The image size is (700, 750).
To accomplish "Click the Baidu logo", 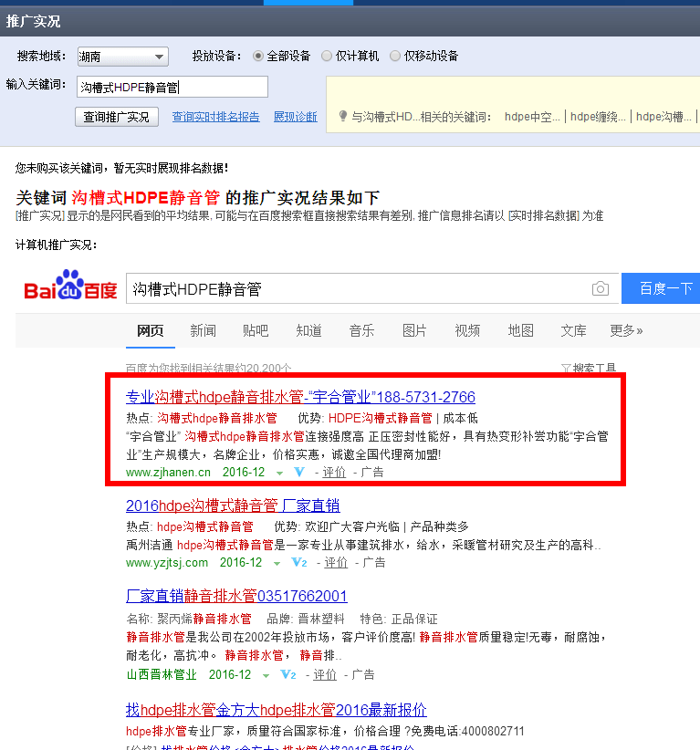I will click(x=70, y=286).
